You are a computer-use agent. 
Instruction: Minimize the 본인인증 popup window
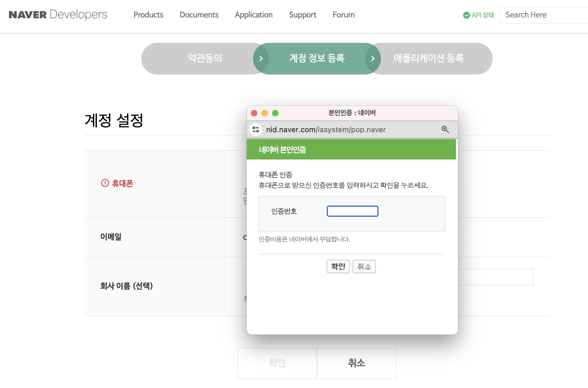(265, 113)
